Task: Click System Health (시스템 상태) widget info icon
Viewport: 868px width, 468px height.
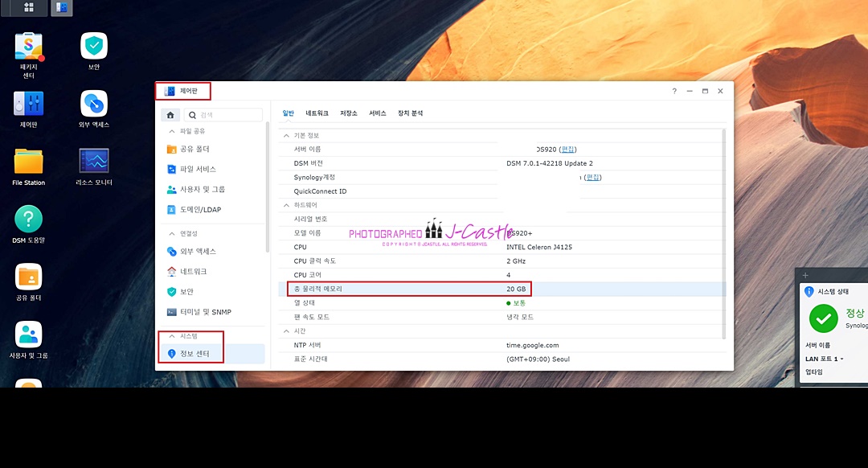Action: (x=809, y=291)
